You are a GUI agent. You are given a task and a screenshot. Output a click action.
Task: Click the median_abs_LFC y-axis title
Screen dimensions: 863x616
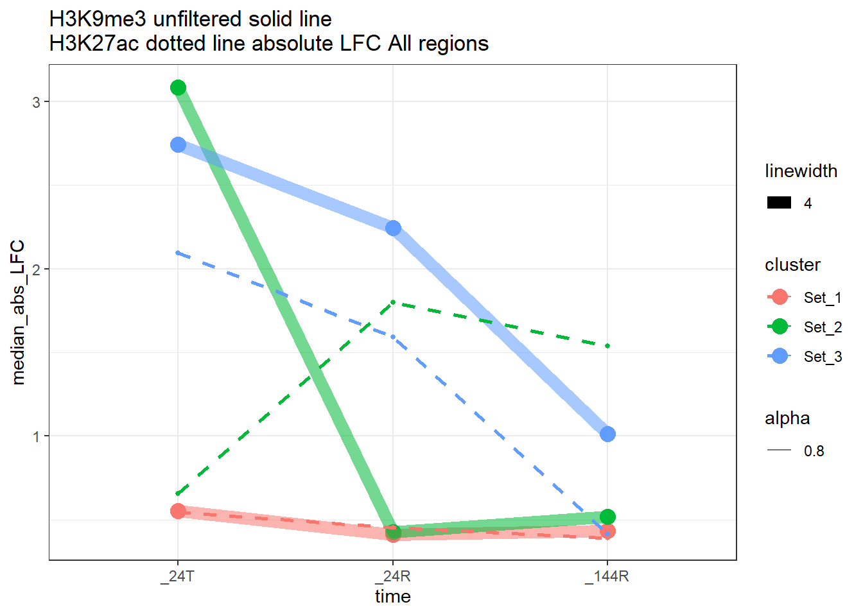coord(19,312)
